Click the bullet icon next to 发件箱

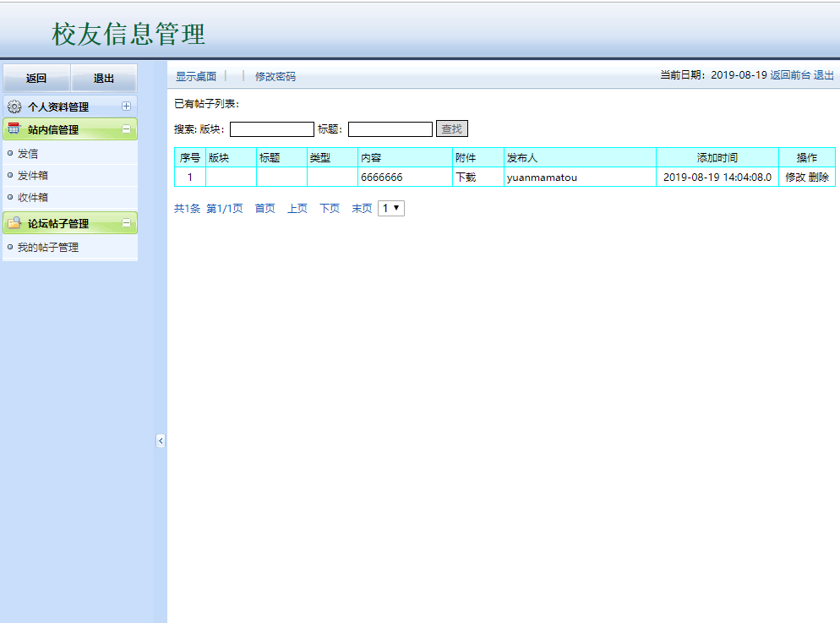(9, 175)
